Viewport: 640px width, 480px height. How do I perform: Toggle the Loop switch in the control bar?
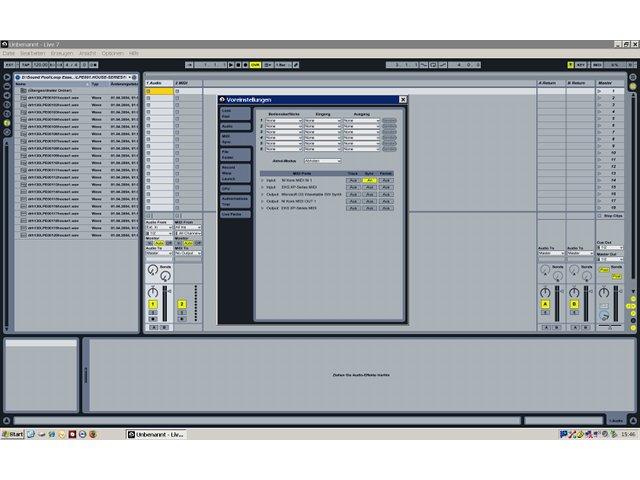point(433,65)
